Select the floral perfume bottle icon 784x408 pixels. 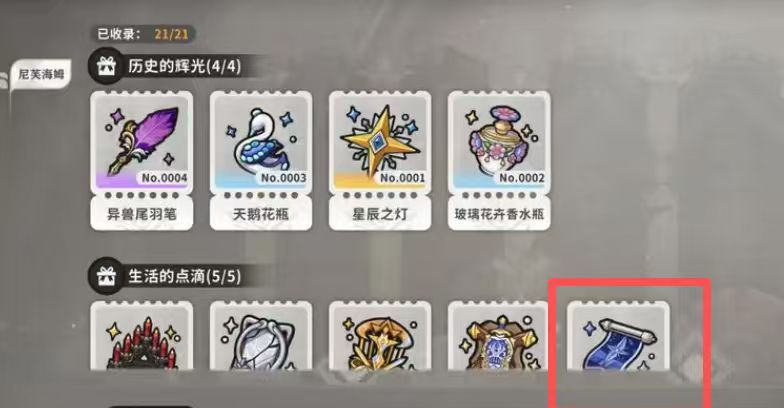click(x=498, y=141)
